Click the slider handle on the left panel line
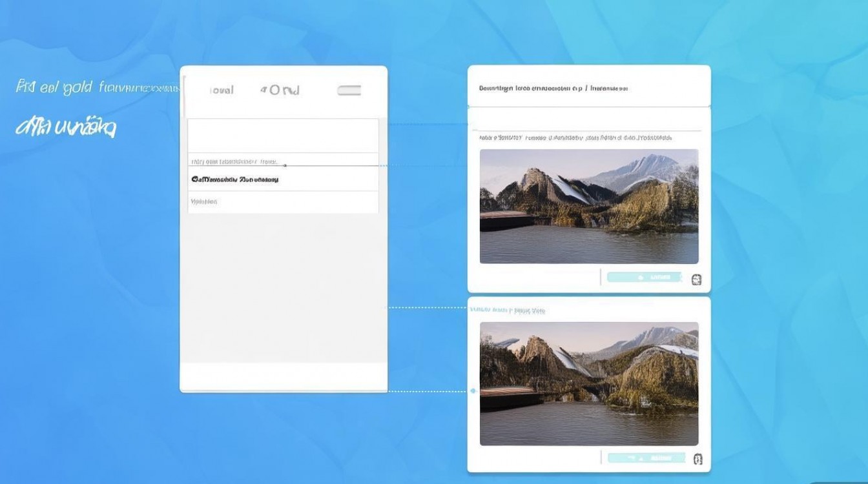868x484 pixels. point(285,166)
